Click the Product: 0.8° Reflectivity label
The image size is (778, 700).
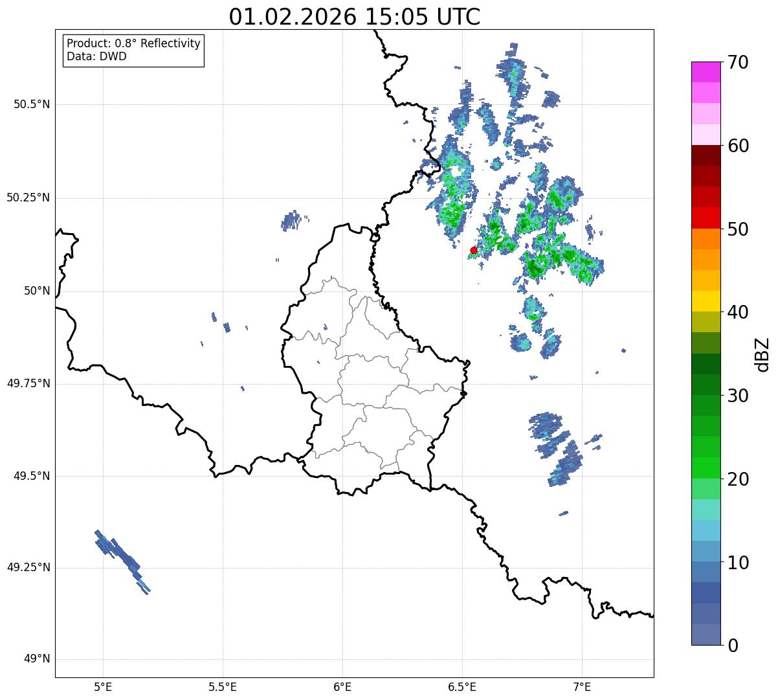134,43
